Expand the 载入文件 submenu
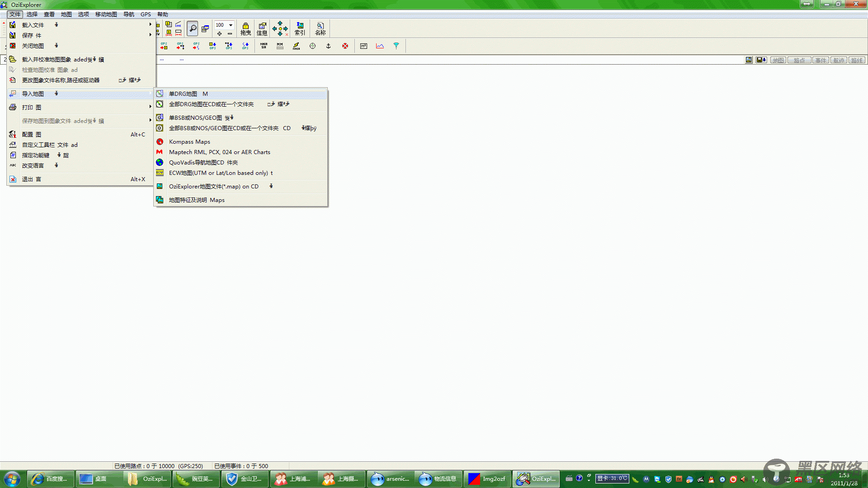This screenshot has height=488, width=868. (81, 25)
